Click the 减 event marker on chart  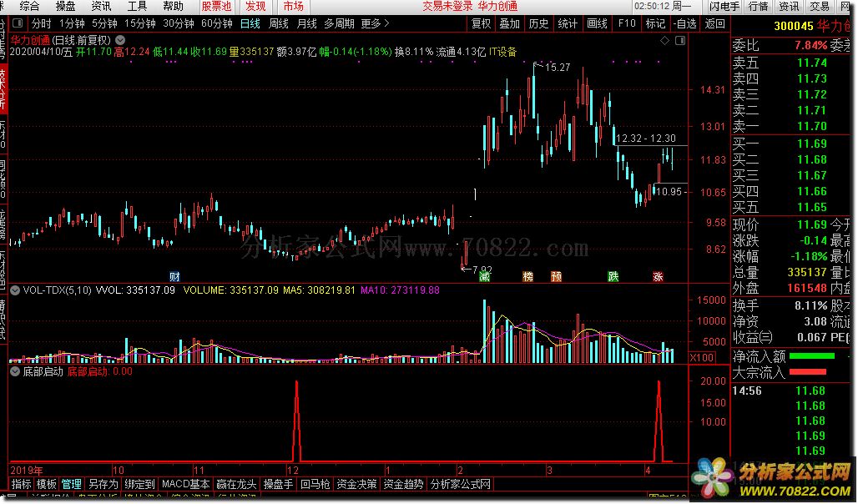484,277
